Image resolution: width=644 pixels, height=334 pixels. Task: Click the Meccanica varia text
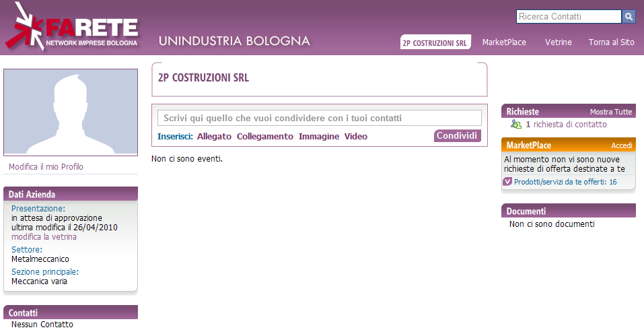pyautogui.click(x=40, y=281)
